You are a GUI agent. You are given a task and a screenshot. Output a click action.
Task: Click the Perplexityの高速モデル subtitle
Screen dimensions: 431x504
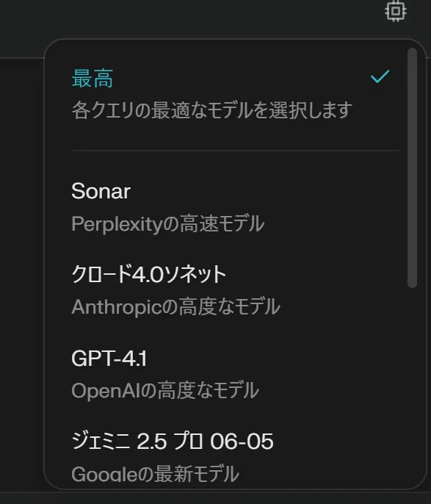[x=167, y=223]
